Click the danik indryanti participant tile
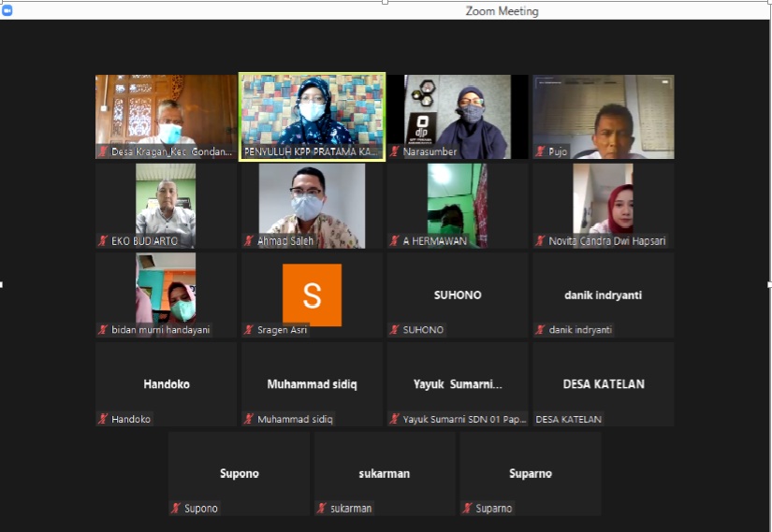Image resolution: width=772 pixels, height=532 pixels. (604, 295)
